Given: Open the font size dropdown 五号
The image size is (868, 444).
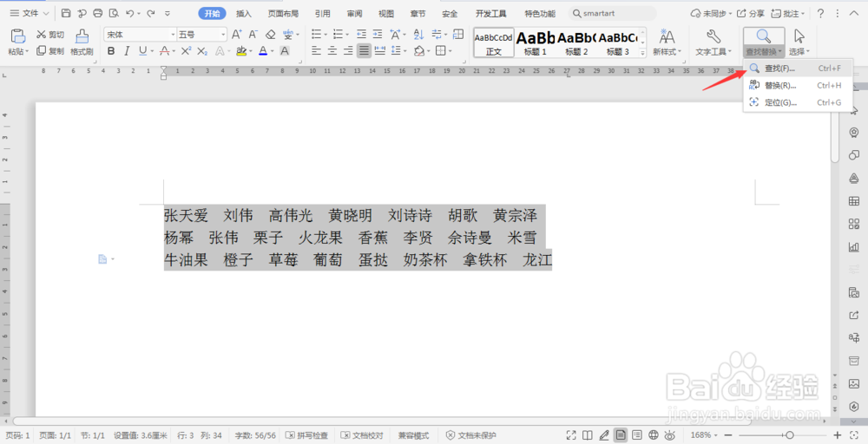Looking at the screenshot, I should click(223, 35).
